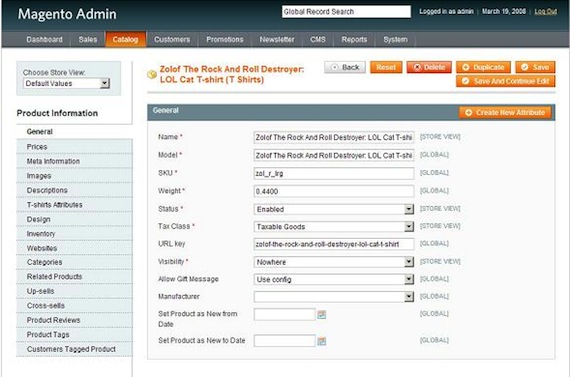Open the Visibility dropdown
Screen dimensions: 570x377
click(334, 262)
